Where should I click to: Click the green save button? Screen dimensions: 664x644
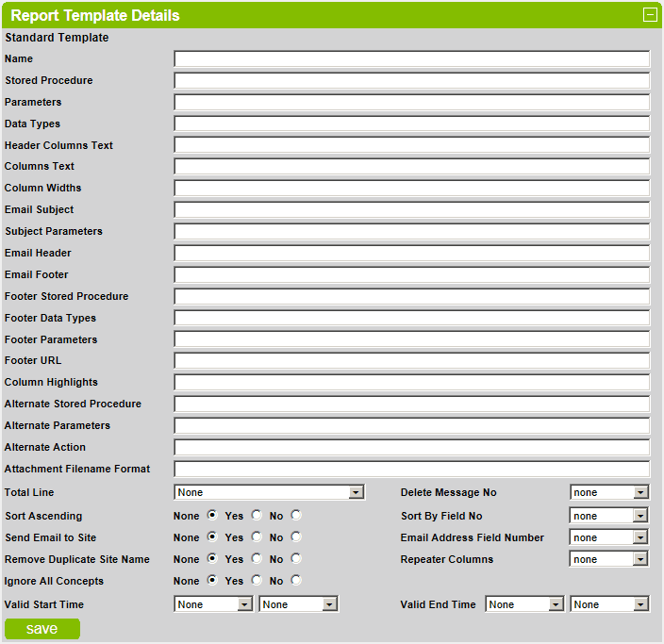(x=42, y=629)
